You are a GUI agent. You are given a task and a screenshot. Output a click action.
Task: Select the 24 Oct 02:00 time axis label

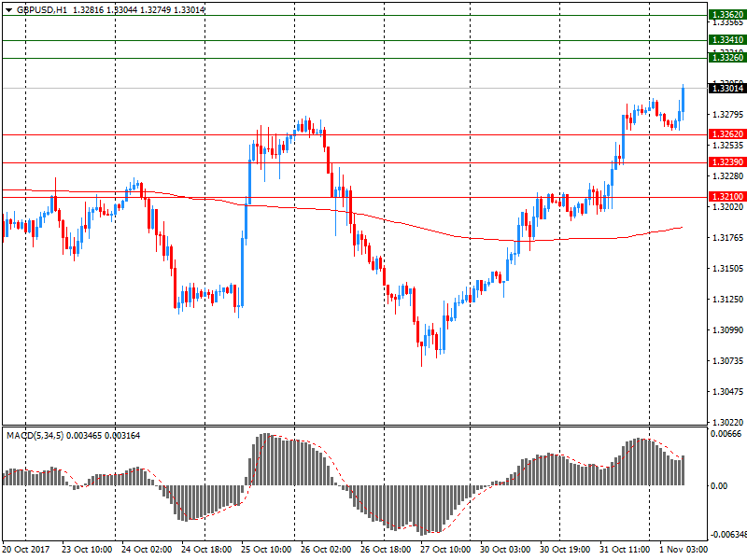[x=147, y=549]
